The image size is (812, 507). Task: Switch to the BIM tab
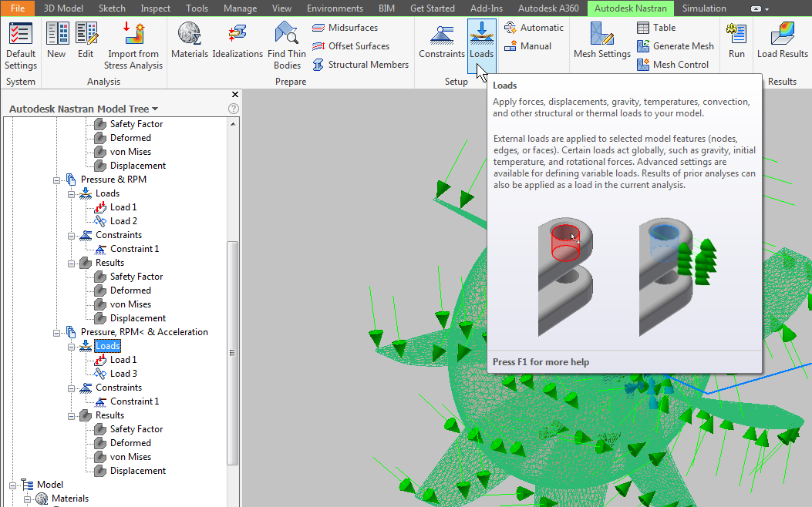386,8
